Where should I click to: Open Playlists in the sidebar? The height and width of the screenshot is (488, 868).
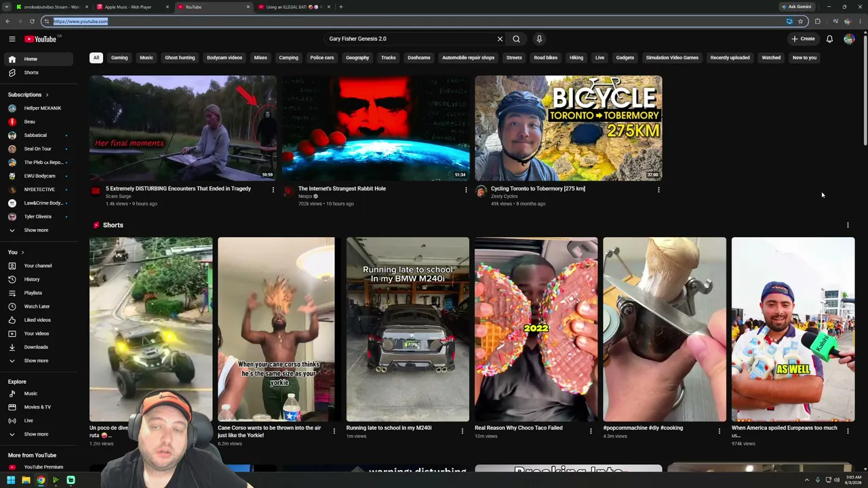pyautogui.click(x=38, y=293)
